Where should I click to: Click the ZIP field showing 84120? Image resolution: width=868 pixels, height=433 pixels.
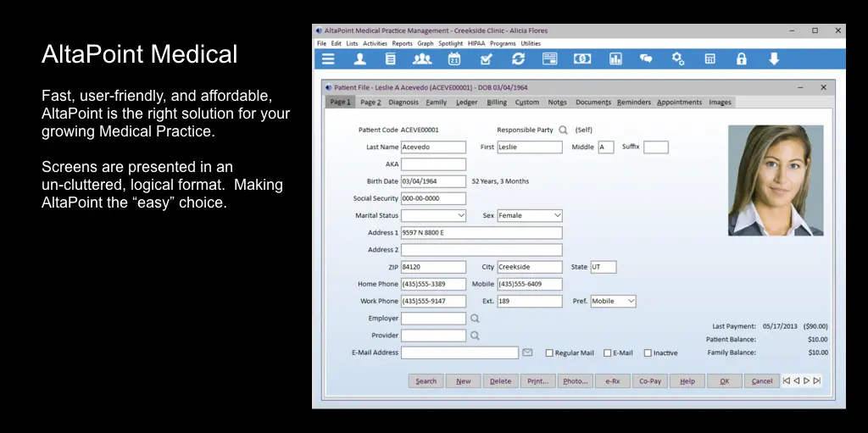click(x=433, y=267)
